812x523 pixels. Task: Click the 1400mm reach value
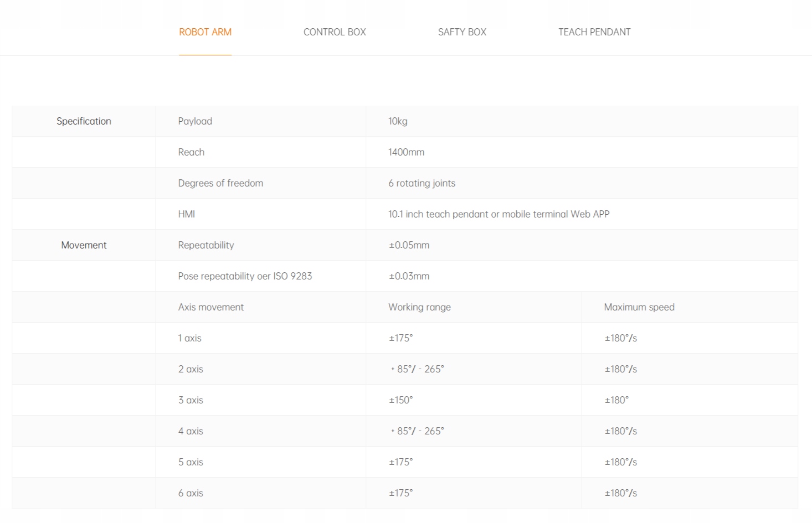[x=406, y=152]
